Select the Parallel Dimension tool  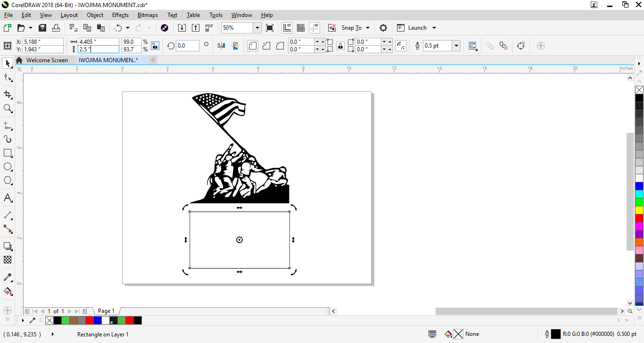(8, 215)
